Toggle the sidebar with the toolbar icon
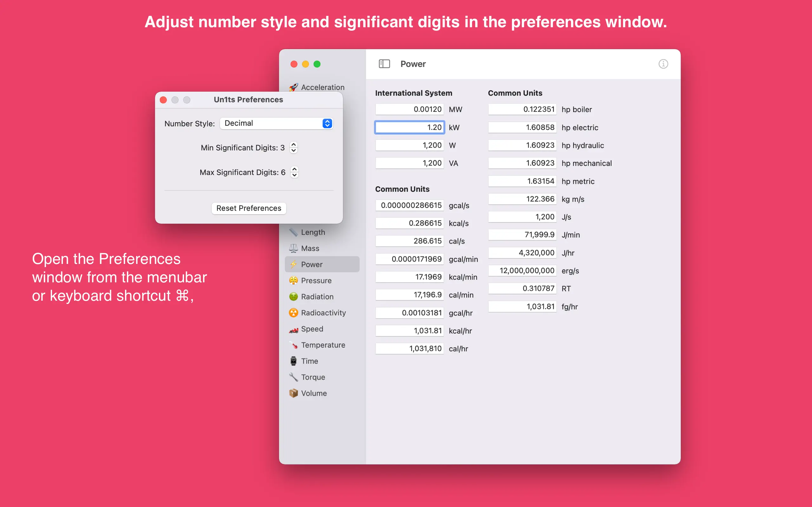 tap(384, 64)
